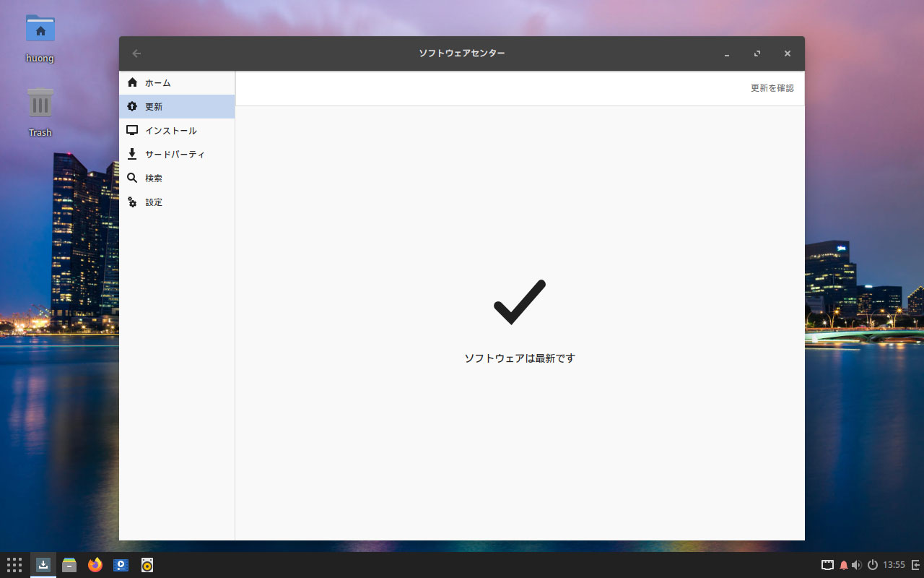Image resolution: width=924 pixels, height=578 pixels.
Task: Open notifications via the bell icon
Action: click(843, 565)
